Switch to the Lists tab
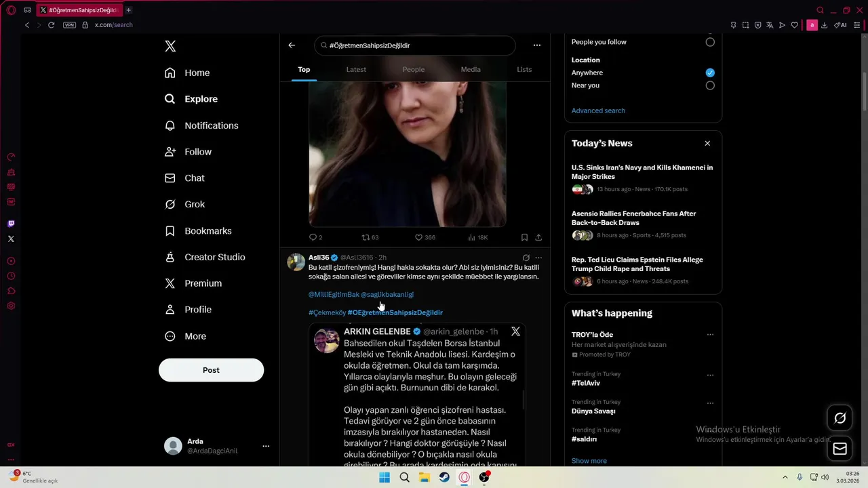The height and width of the screenshot is (488, 868). click(x=524, y=69)
